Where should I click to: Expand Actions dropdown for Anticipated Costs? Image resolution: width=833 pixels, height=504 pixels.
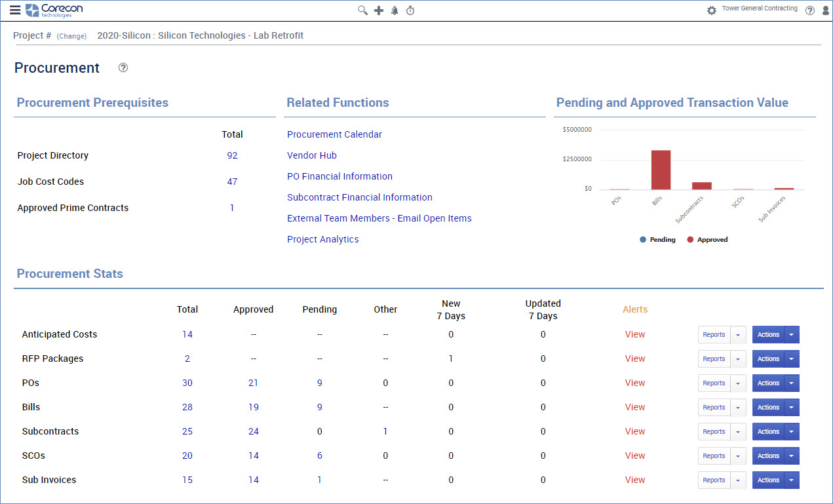coord(792,335)
